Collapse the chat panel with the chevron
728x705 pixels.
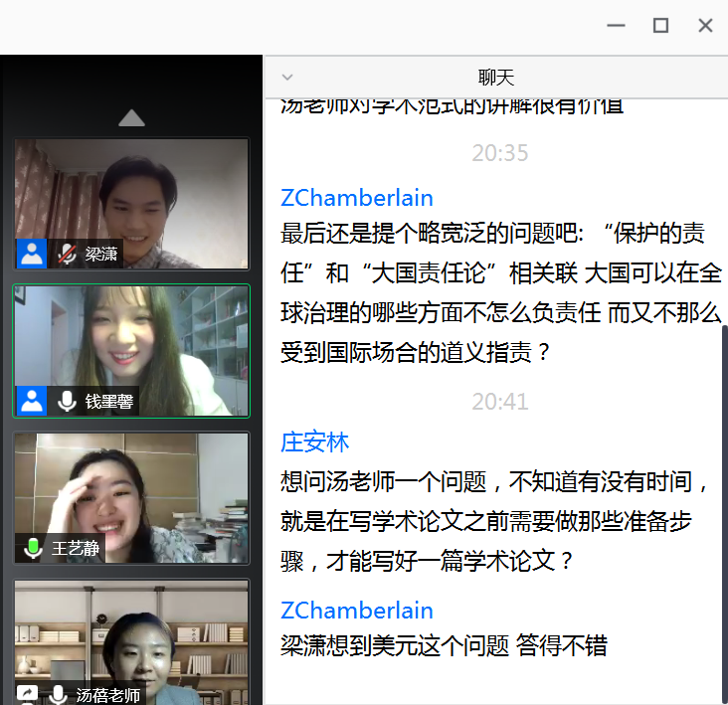[x=287, y=78]
